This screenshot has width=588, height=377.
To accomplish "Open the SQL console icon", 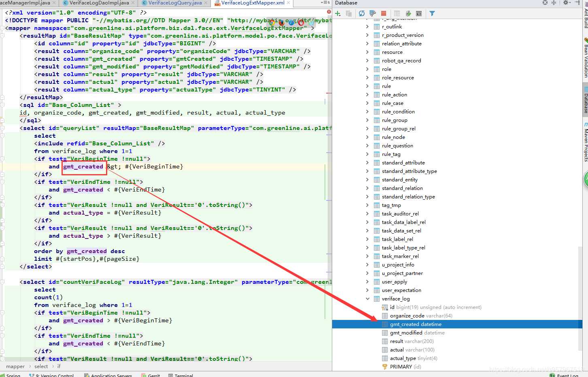I will click(x=419, y=13).
